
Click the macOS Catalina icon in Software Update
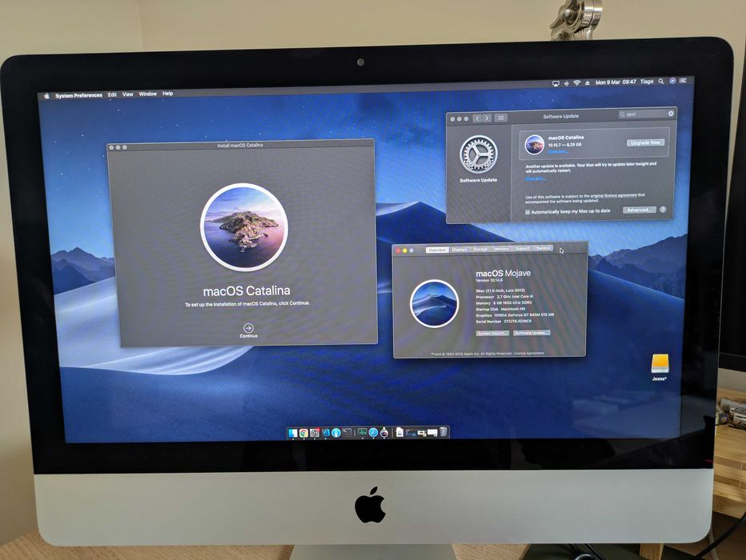pyautogui.click(x=534, y=145)
